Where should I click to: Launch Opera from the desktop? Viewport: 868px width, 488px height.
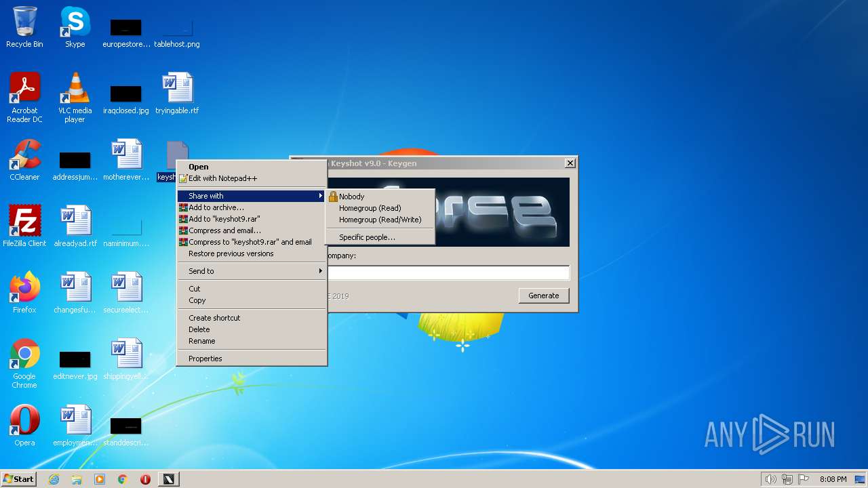coord(24,426)
